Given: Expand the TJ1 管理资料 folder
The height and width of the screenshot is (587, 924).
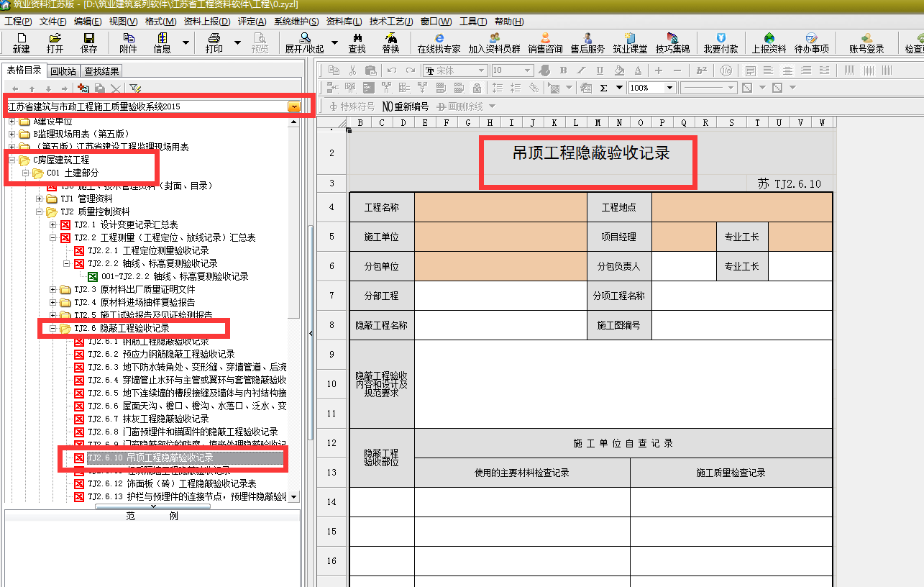Looking at the screenshot, I should pyautogui.click(x=40, y=199).
